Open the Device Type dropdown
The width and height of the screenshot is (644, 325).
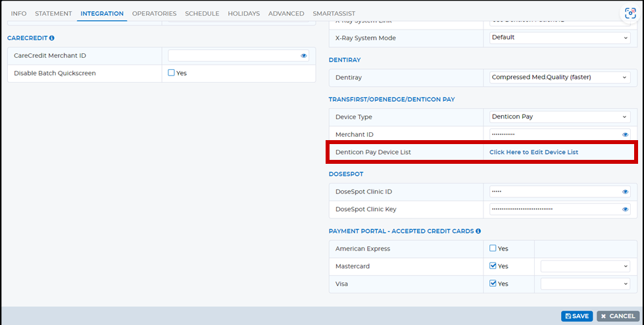click(x=560, y=116)
